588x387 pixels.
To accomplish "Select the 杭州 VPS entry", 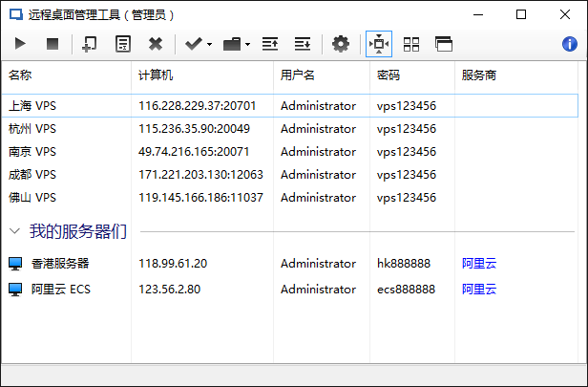I will (32, 129).
